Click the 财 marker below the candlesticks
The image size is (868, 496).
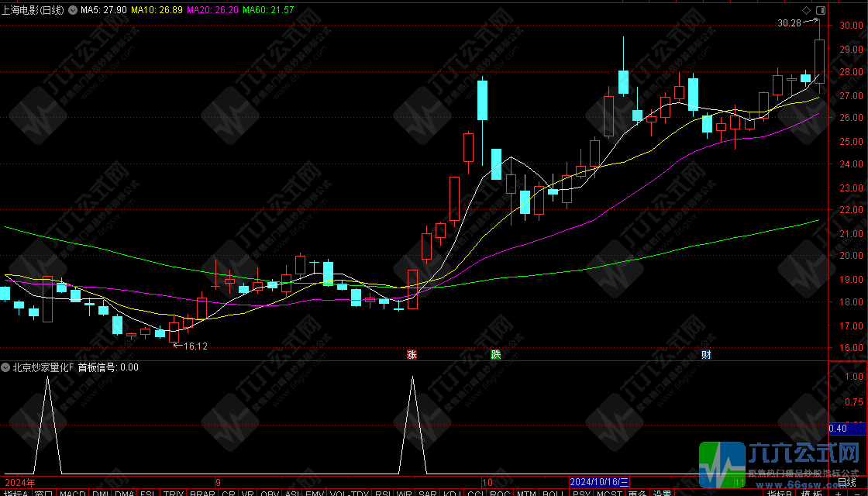(x=706, y=354)
